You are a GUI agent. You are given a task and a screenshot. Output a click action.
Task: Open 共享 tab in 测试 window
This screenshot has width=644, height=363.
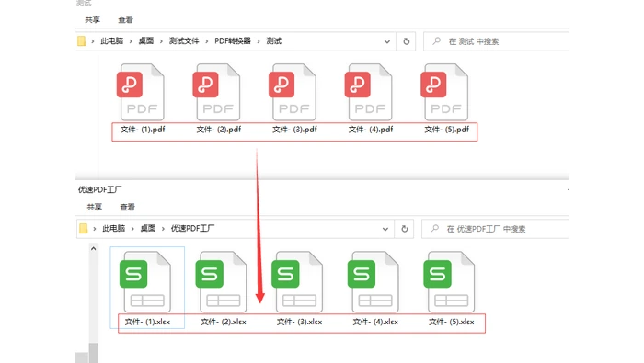pyautogui.click(x=92, y=19)
